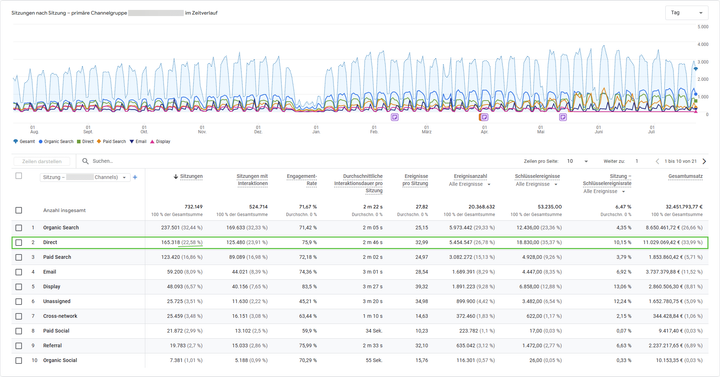Sort by Gesamtumsatz column

[x=685, y=176]
